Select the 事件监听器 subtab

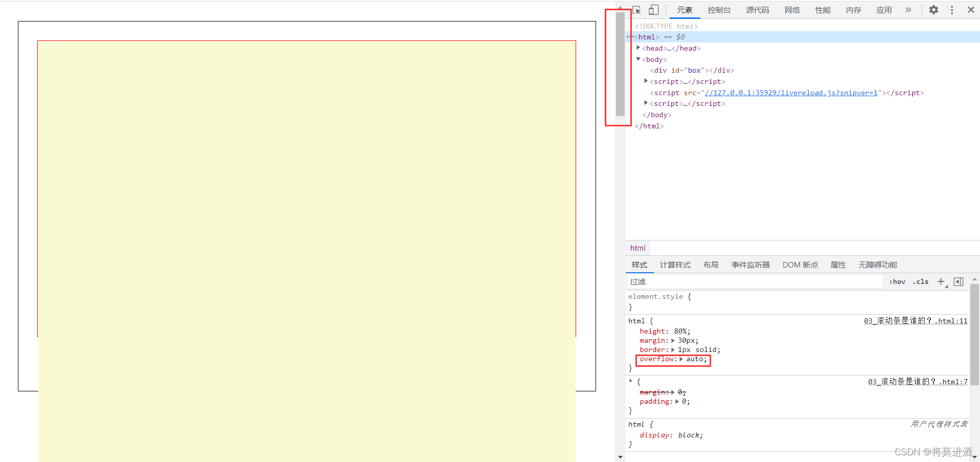tap(750, 265)
